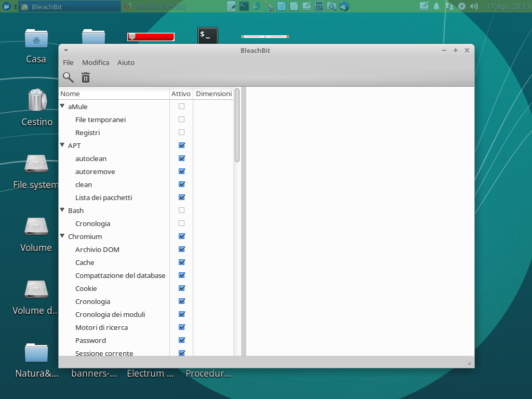The height and width of the screenshot is (399, 532).
Task: Check the File temporanei checkbox
Action: tap(181, 119)
